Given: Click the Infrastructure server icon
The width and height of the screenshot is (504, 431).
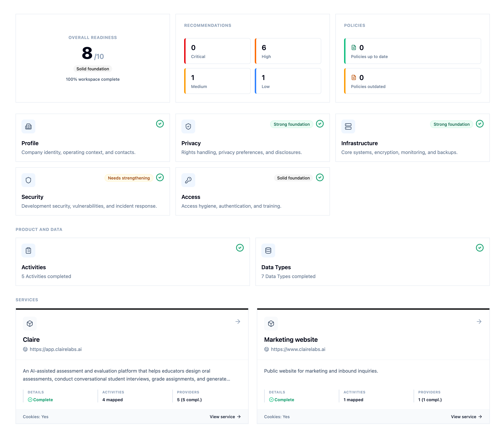Looking at the screenshot, I should [348, 126].
